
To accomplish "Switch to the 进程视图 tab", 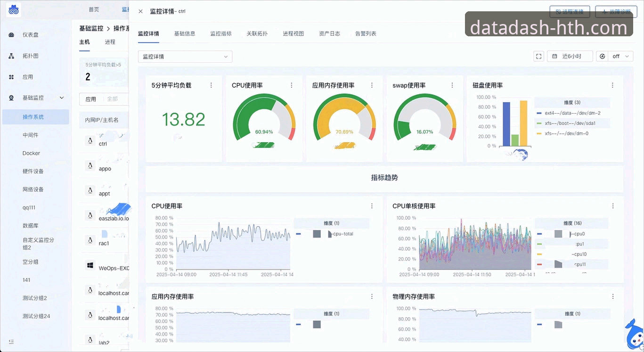I will point(293,33).
